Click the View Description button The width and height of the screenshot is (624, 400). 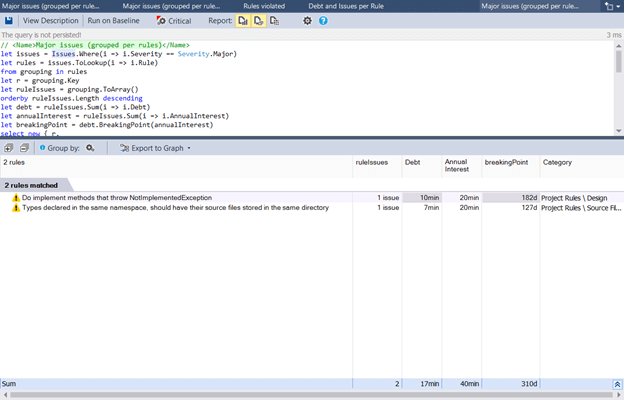click(50, 20)
